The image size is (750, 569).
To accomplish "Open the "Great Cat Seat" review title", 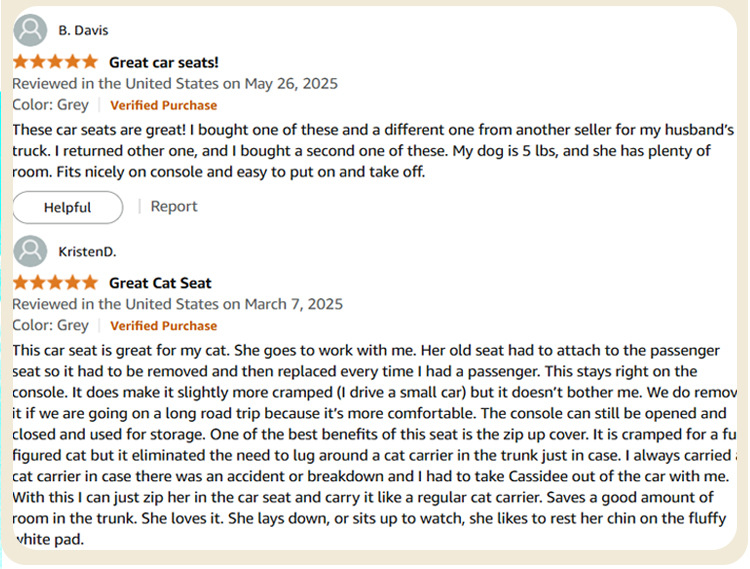I will point(160,283).
